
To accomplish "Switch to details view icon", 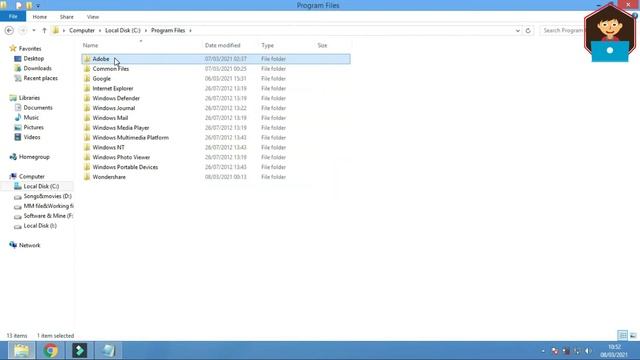I will [622, 336].
